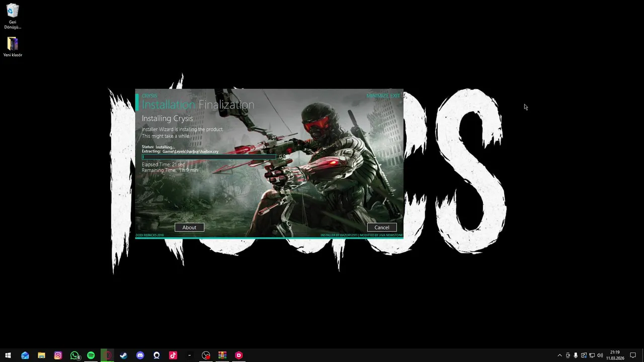The image size is (644, 362).
Task: Open File Explorer from the taskbar
Action: pos(41,355)
